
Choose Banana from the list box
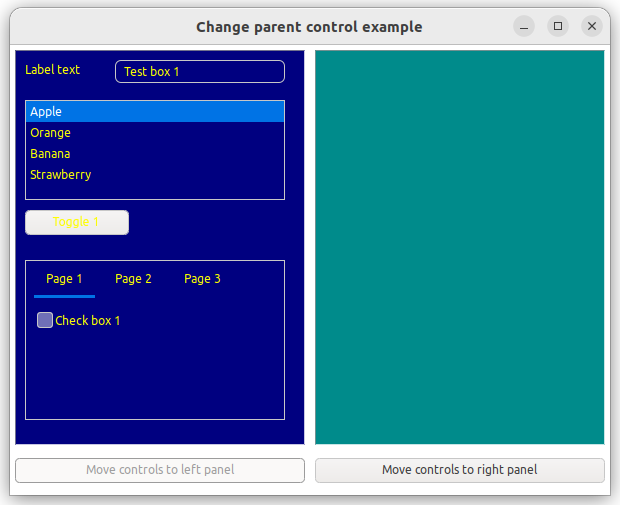coord(154,154)
